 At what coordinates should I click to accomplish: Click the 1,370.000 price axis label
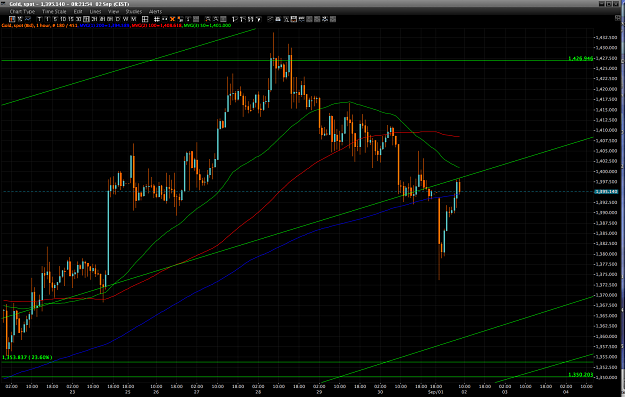point(606,295)
